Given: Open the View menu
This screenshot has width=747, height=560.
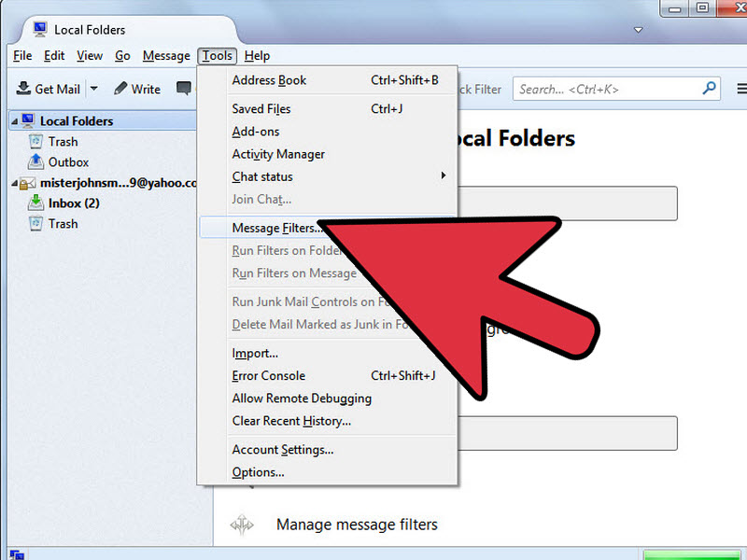Looking at the screenshot, I should [x=90, y=56].
